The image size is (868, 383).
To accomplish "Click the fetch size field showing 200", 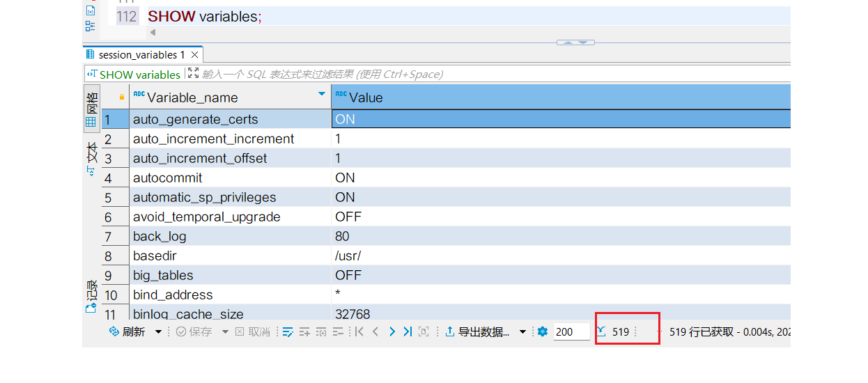I will (571, 332).
